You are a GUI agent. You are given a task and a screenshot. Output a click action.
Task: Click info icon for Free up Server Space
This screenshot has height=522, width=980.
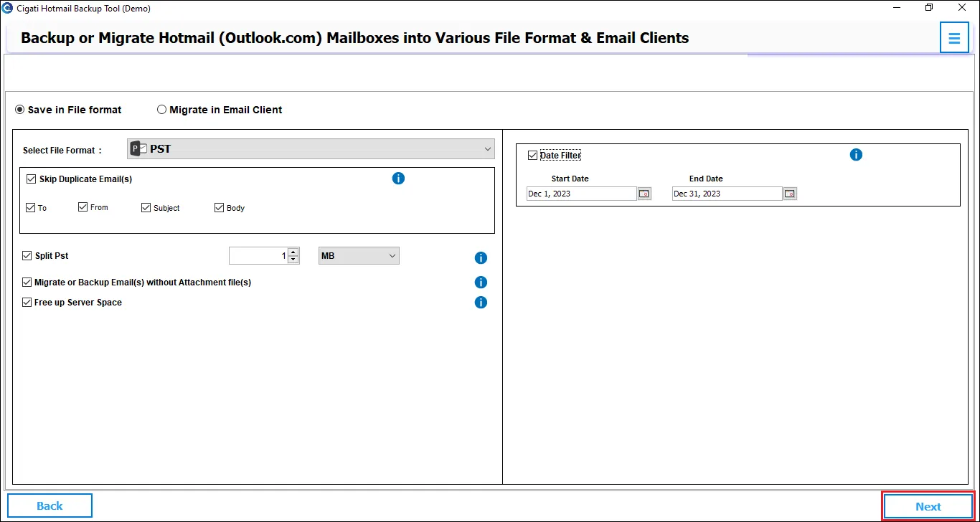481,303
